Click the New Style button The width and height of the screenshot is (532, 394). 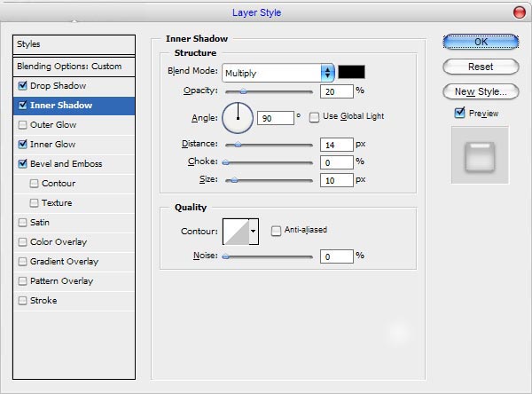tap(481, 91)
